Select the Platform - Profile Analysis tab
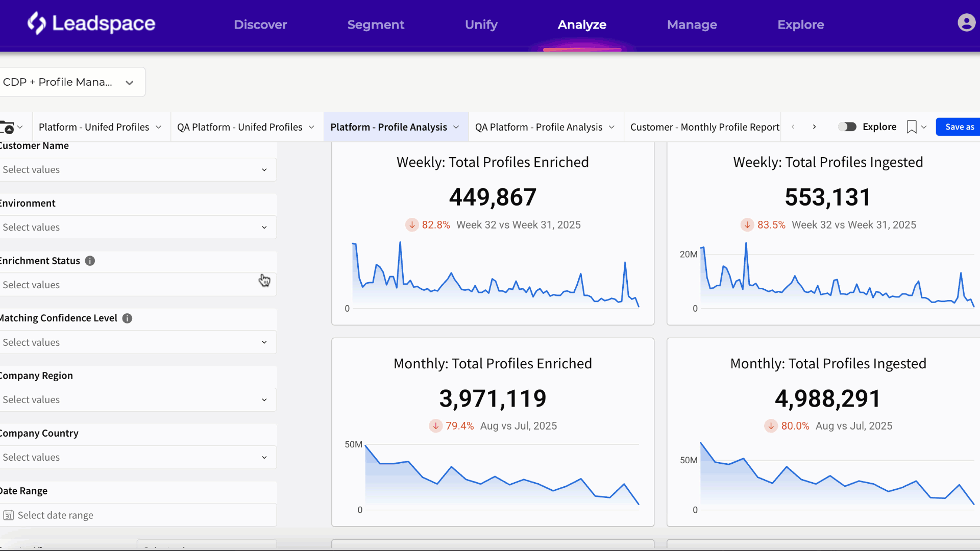This screenshot has height=551, width=980. [x=388, y=127]
